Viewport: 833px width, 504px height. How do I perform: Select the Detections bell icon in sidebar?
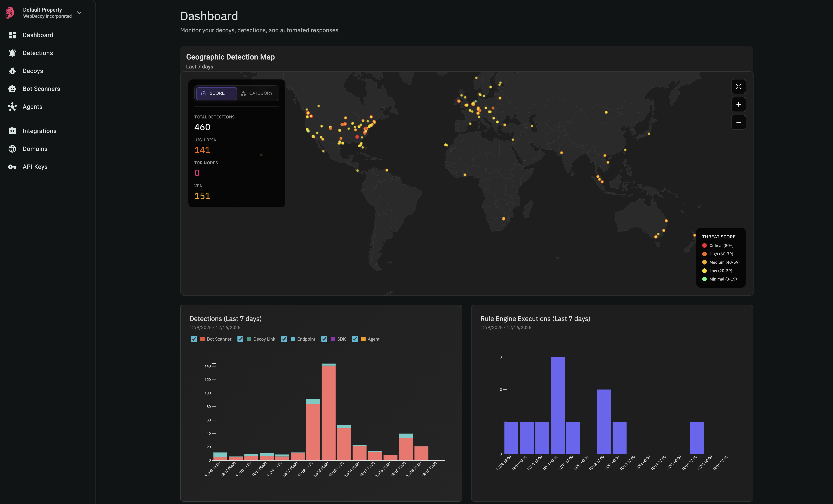click(x=12, y=53)
